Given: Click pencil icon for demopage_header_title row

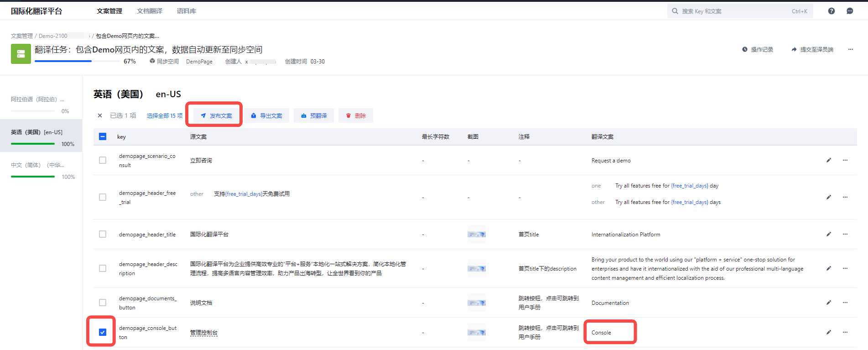Looking at the screenshot, I should 829,234.
